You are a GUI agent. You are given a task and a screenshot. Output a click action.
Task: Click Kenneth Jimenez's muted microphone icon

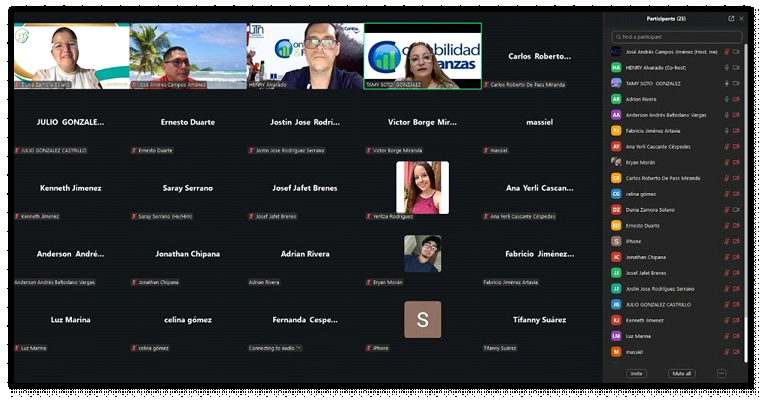[727, 320]
